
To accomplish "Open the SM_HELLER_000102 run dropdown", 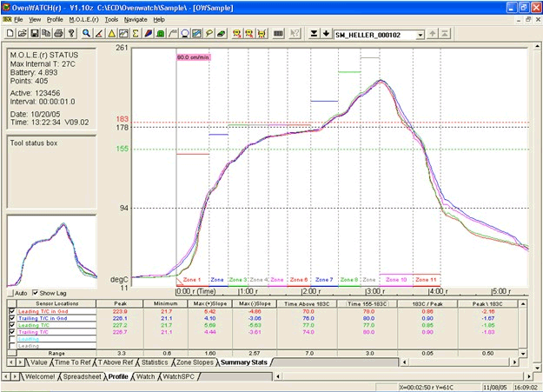I will click(420, 35).
